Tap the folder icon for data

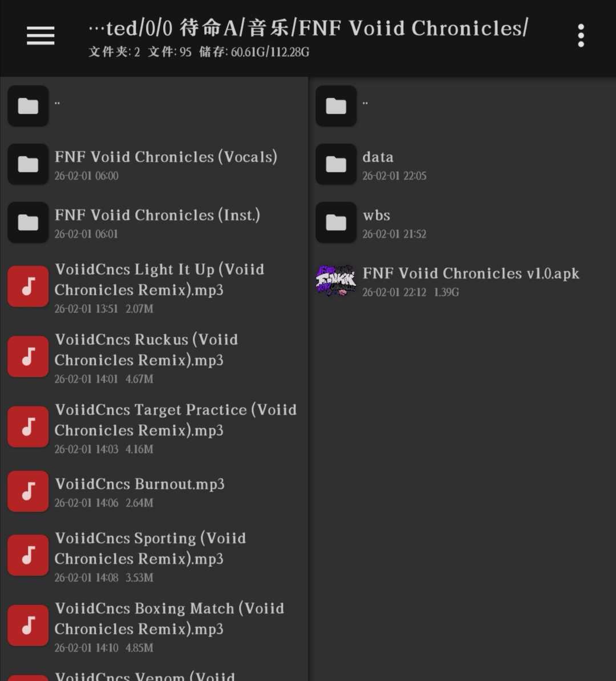(x=336, y=164)
